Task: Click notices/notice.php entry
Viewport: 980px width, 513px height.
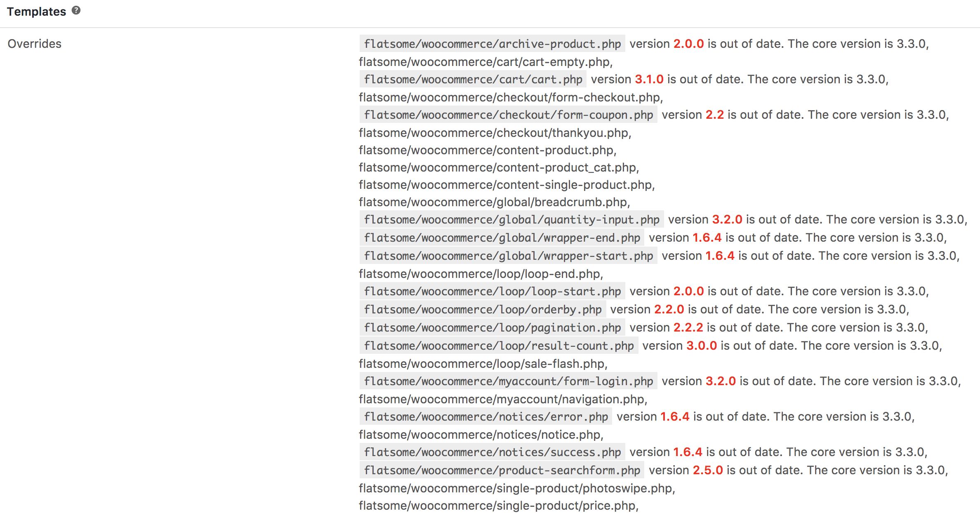Action: click(481, 435)
